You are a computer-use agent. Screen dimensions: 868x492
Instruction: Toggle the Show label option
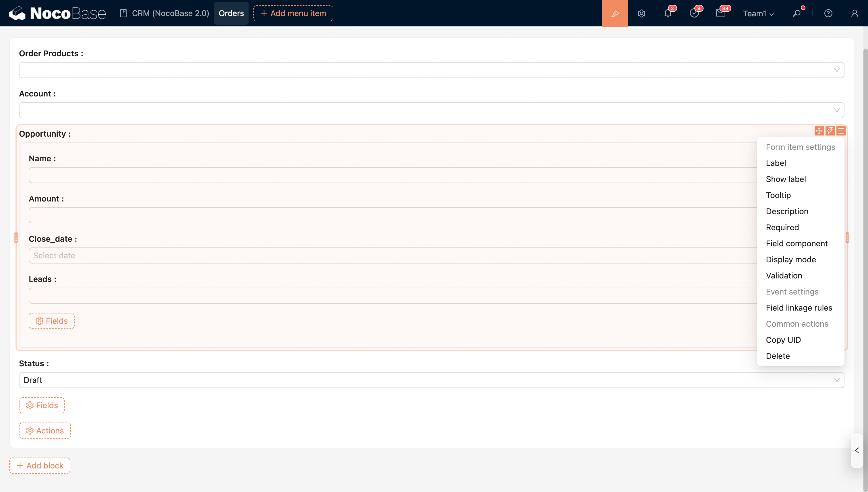pos(786,179)
